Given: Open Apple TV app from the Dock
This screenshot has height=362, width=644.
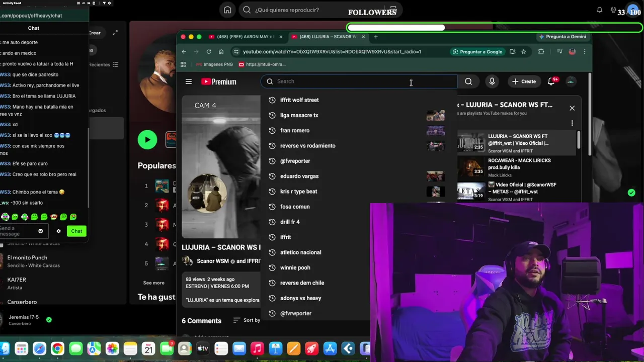Looking at the screenshot, I should click(x=203, y=349).
